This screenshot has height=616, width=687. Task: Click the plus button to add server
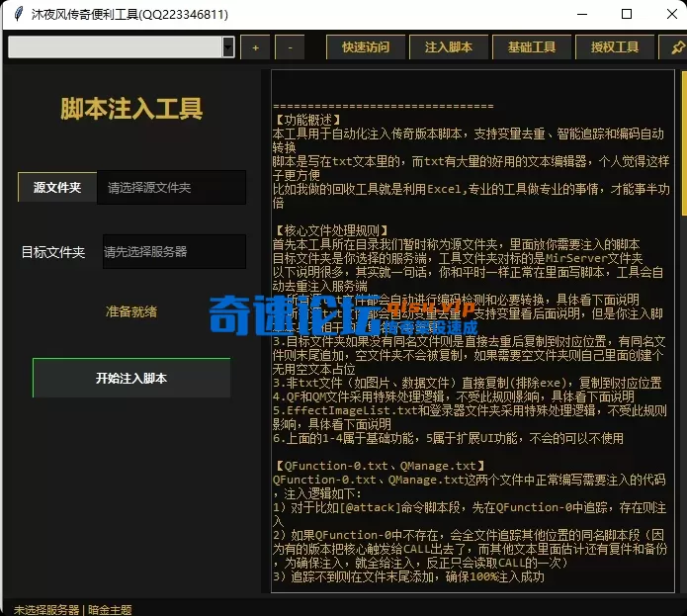pyautogui.click(x=255, y=47)
